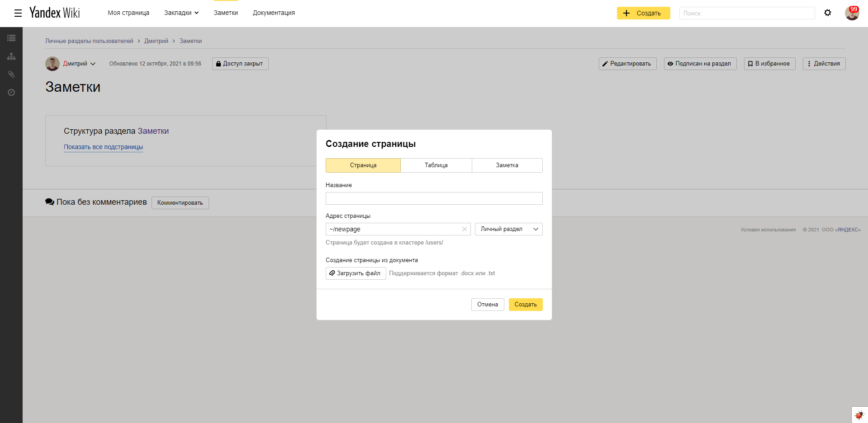Open Моя страница in top navigation

[x=128, y=13]
